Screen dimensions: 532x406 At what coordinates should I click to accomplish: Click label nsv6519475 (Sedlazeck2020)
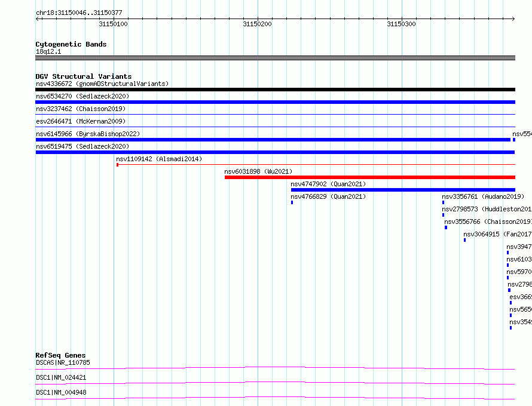point(82,146)
